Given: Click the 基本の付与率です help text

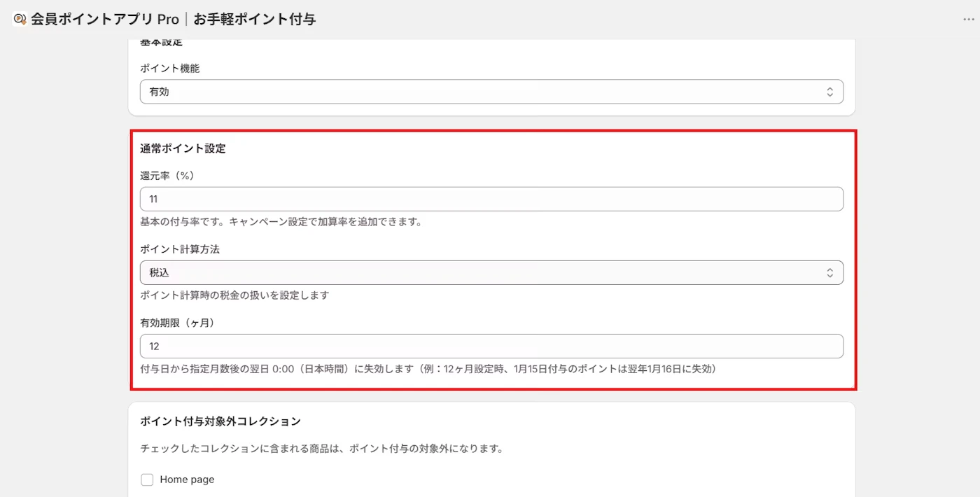Looking at the screenshot, I should [x=281, y=222].
